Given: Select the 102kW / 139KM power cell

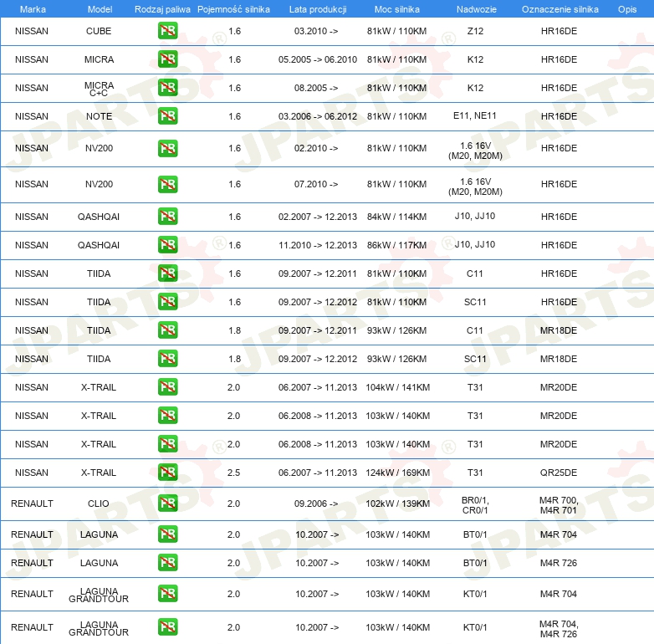Looking at the screenshot, I should click(x=398, y=503).
